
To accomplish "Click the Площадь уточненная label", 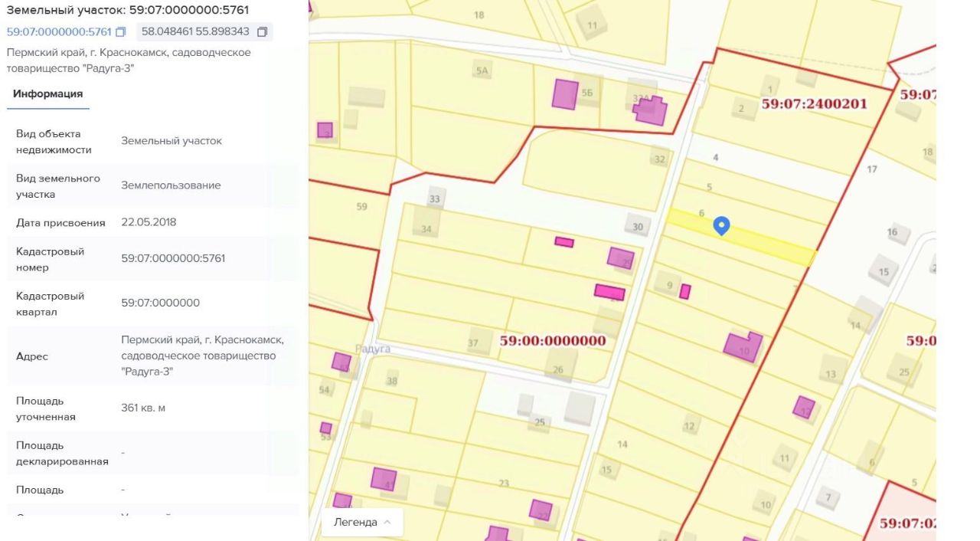I will coord(46,409).
